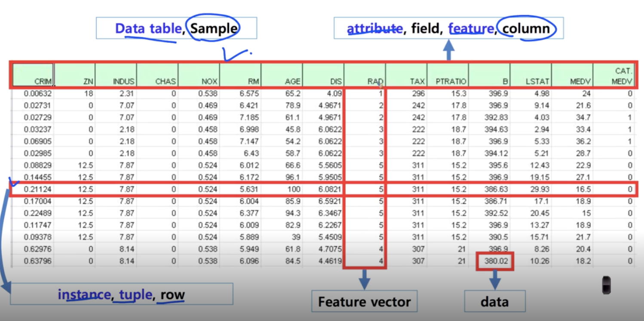Viewport: 644px width, 321px height.
Task: Select the CHAS column header
Action: point(157,75)
